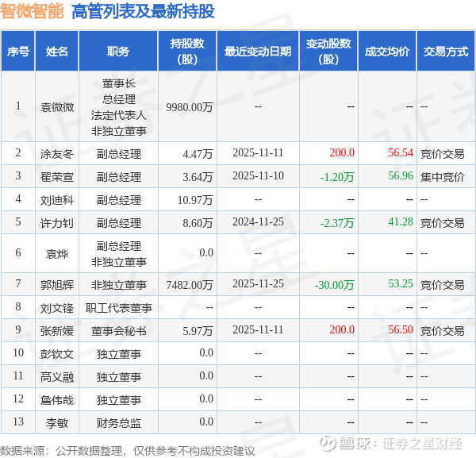Click the date 2025-11-10
This screenshot has height=458, width=476.
click(x=258, y=175)
